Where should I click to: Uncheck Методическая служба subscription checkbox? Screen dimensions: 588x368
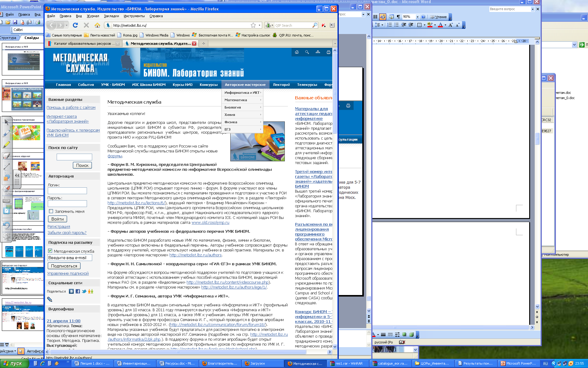click(x=50, y=251)
